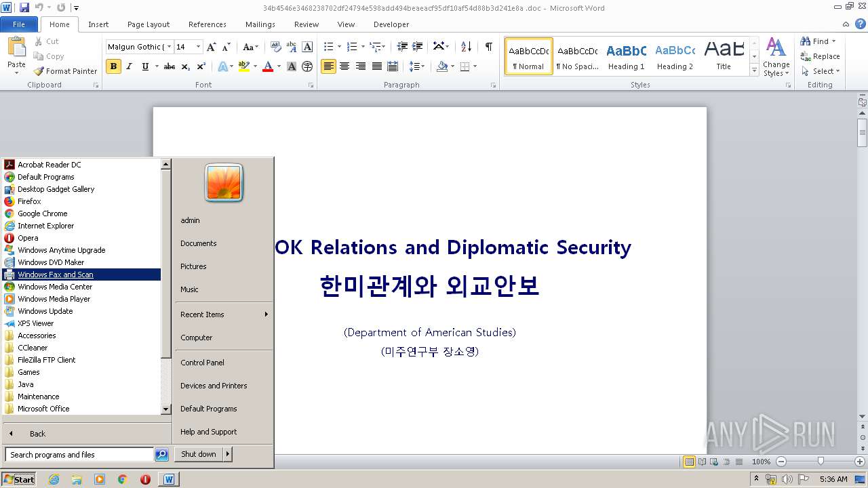Toggle Show/Hide paragraph marks
Screen dimensions: 868x488
(x=488, y=47)
